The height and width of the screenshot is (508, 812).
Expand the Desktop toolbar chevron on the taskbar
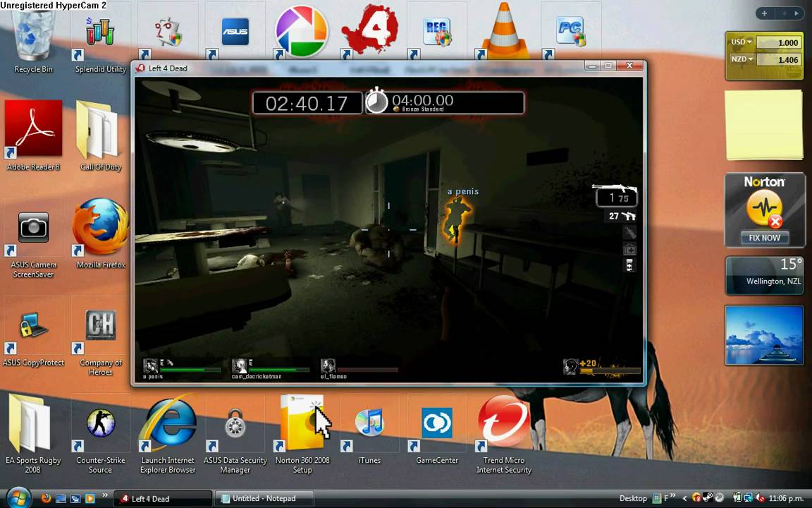click(672, 495)
